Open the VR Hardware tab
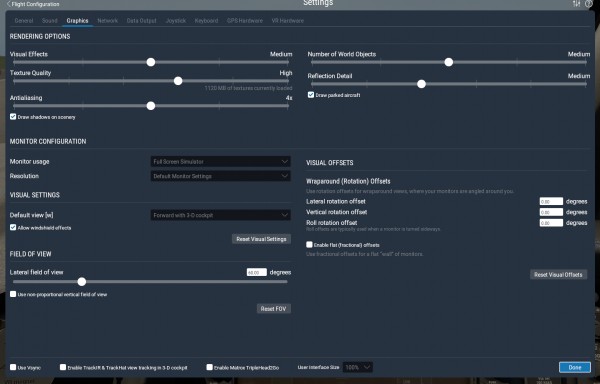This screenshot has height=384, width=600. 288,21
